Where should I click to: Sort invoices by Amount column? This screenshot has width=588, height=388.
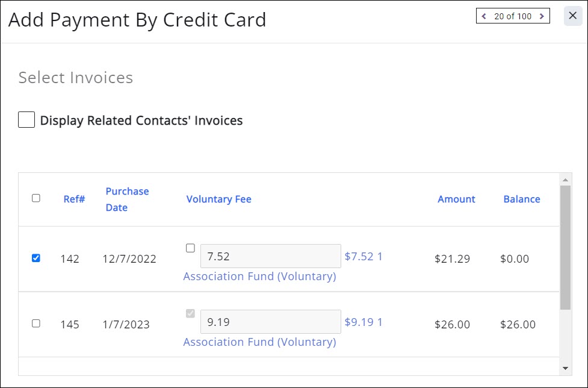pyautogui.click(x=456, y=199)
